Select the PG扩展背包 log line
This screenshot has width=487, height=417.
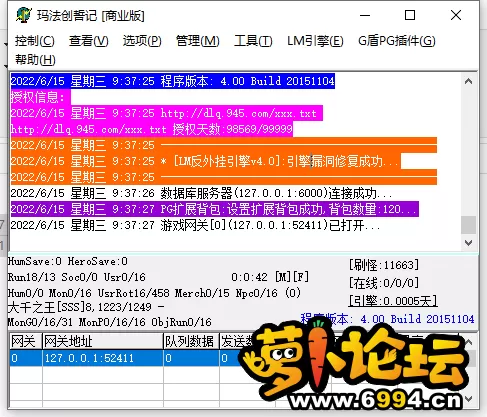[x=214, y=209]
